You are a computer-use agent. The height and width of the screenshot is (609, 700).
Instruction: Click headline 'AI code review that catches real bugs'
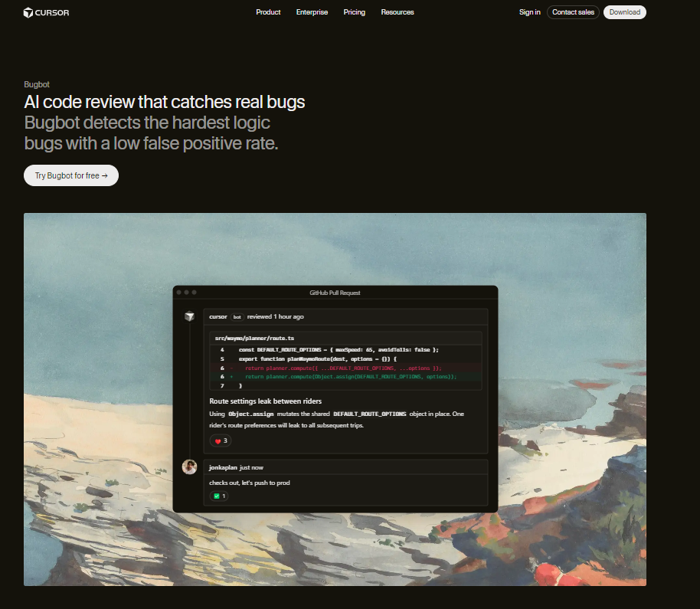(x=165, y=102)
